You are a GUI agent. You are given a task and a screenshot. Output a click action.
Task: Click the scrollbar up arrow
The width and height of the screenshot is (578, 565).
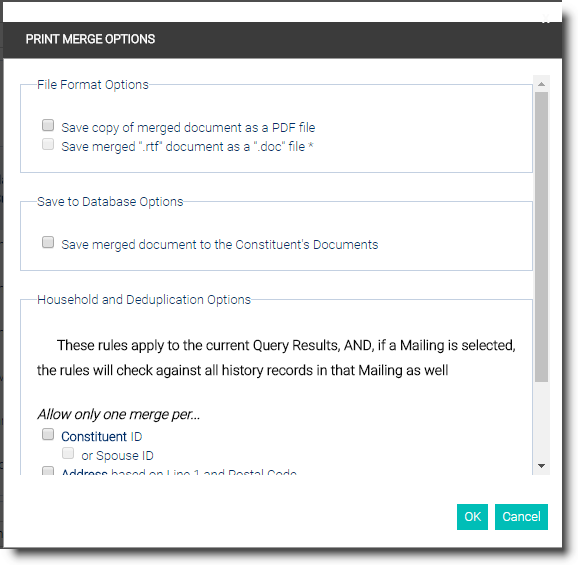click(542, 84)
